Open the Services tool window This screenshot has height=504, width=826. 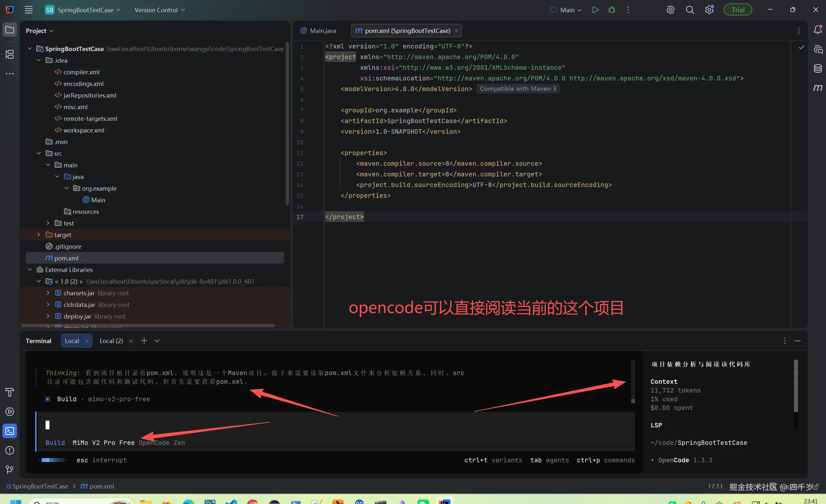(9, 412)
